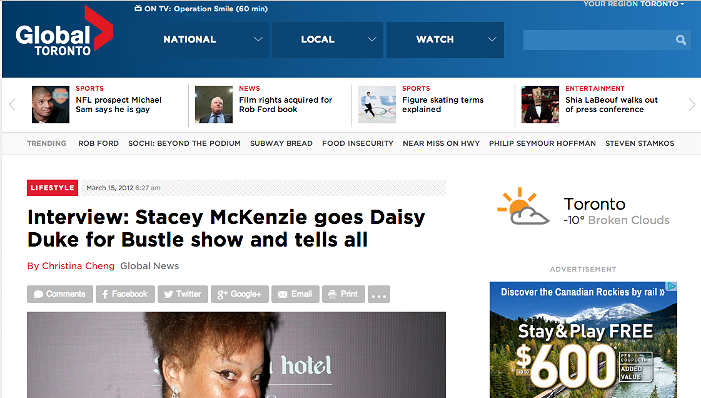Click the SPORTS label above figure skating
Viewport: 701px width, 398px height.
point(416,89)
